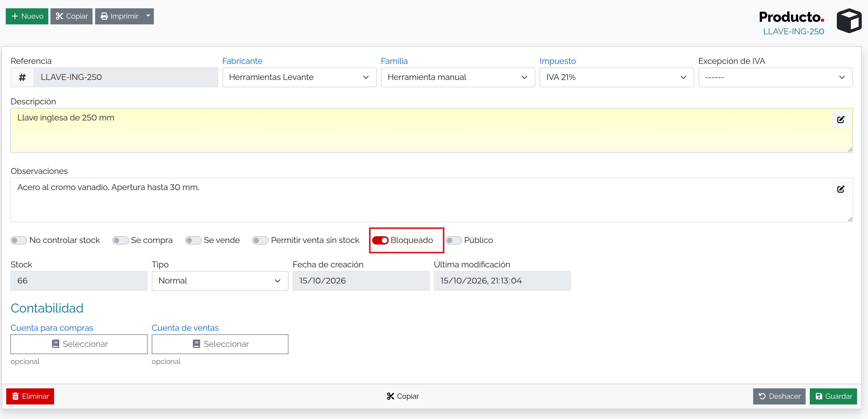Click the bottom center Copiar button
Screen dimensions: 868x419
(403, 396)
